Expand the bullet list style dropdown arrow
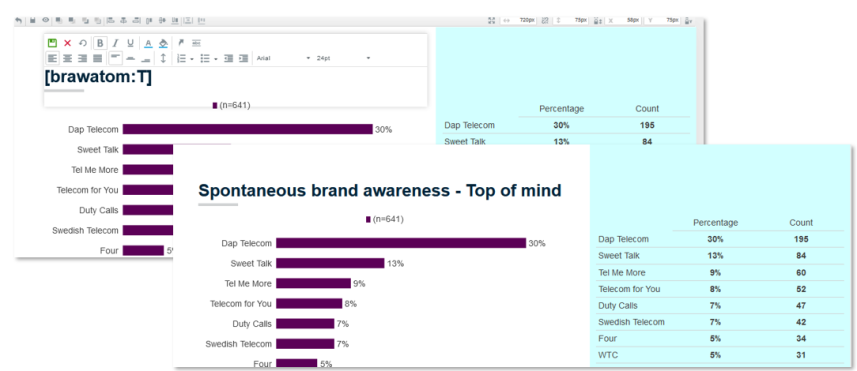 [216, 59]
